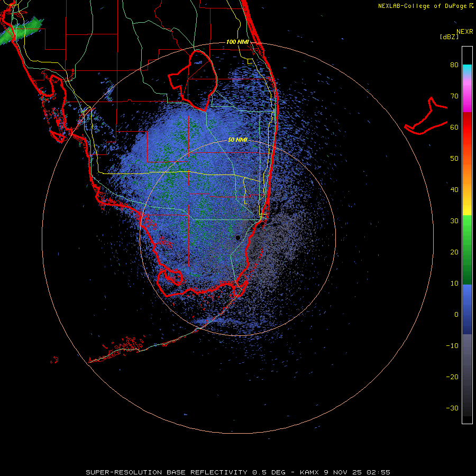Pick the gray segment of the color bar
The image size is (476, 476).
467,349
